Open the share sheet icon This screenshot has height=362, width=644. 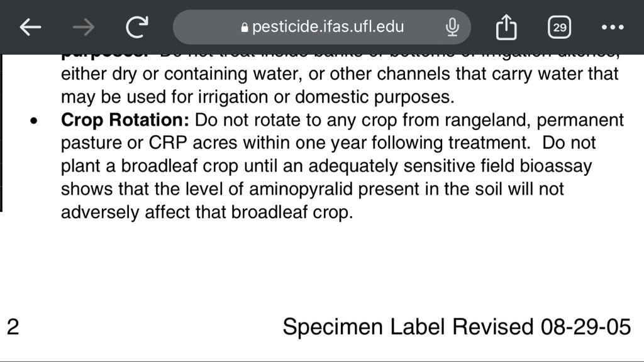coord(506,27)
